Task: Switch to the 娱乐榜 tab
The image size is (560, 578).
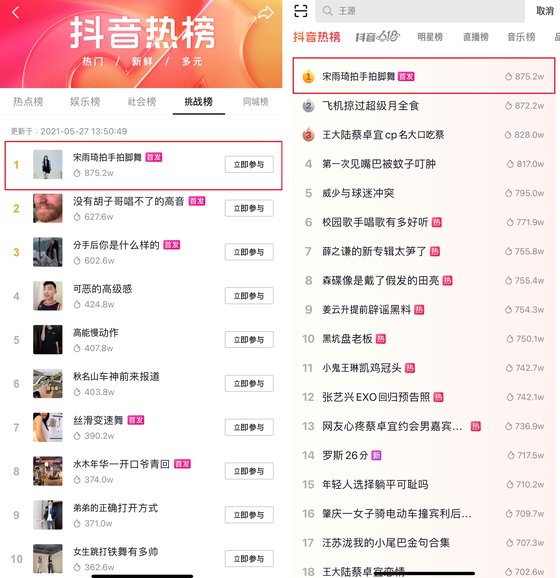Action: click(x=85, y=101)
